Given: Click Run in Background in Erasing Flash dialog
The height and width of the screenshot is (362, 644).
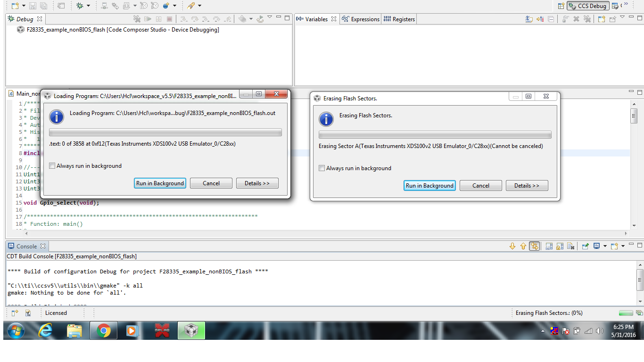Looking at the screenshot, I should (429, 186).
